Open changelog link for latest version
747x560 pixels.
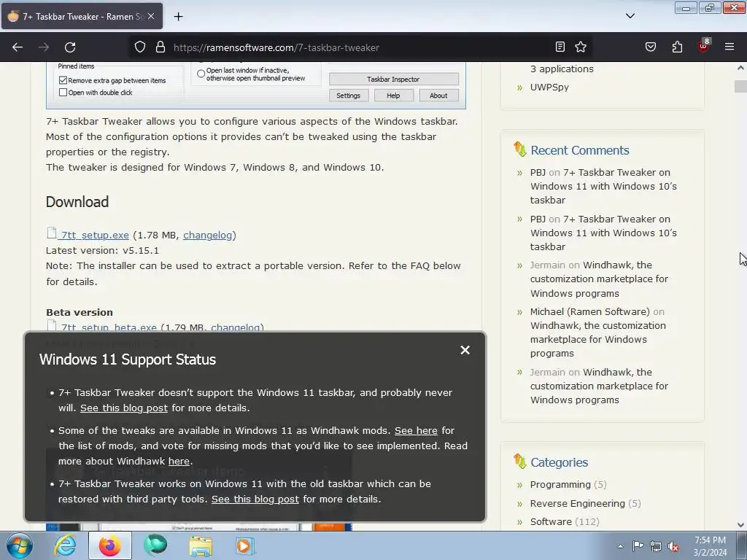pyautogui.click(x=208, y=236)
